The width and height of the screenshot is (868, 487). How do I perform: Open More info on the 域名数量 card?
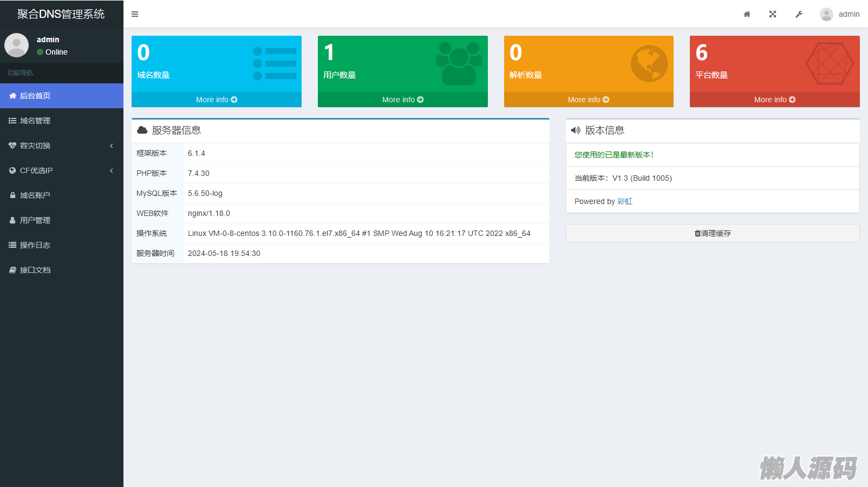[217, 100]
